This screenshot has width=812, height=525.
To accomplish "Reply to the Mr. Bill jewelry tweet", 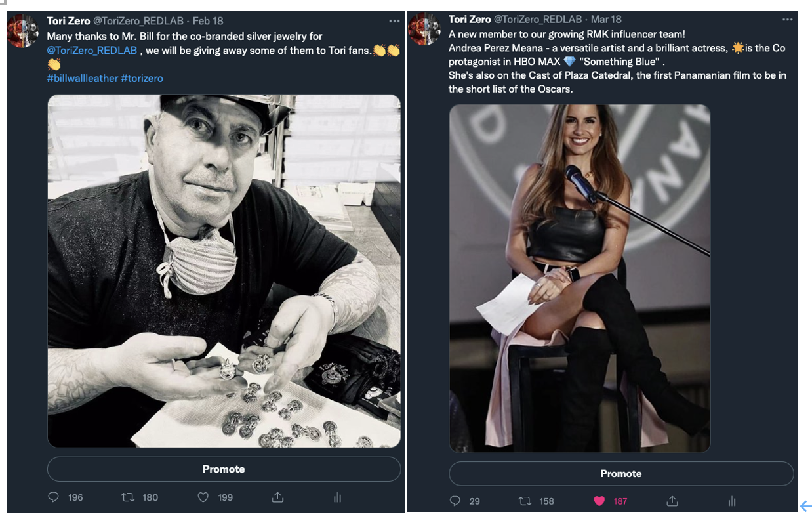I will coord(54,497).
